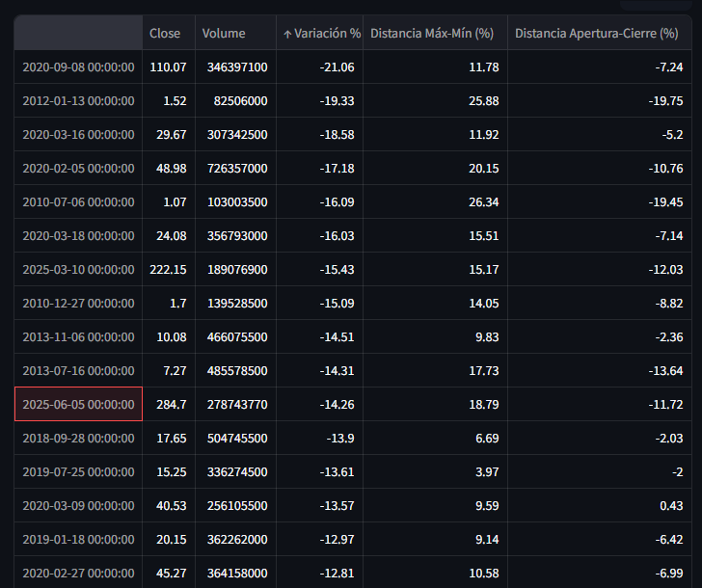Select the date cell 2020-02-27 00:00:00
The width and height of the screenshot is (702, 588).
click(78, 573)
